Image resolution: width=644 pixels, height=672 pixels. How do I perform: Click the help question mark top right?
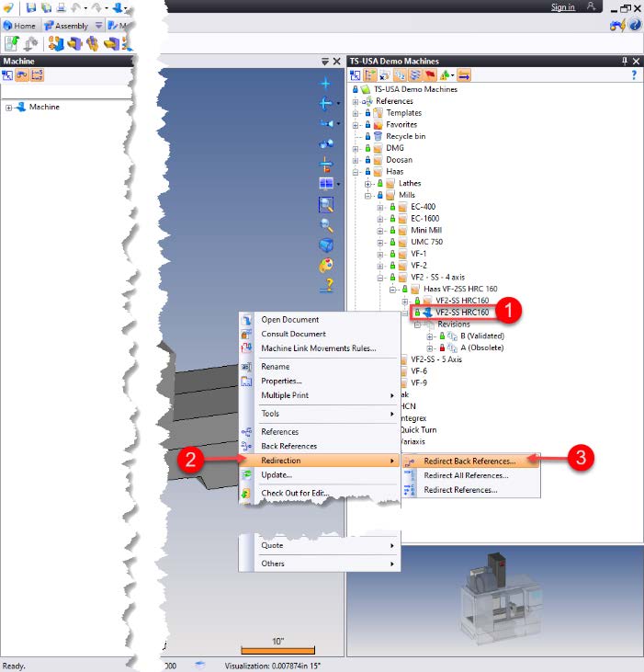(x=635, y=26)
